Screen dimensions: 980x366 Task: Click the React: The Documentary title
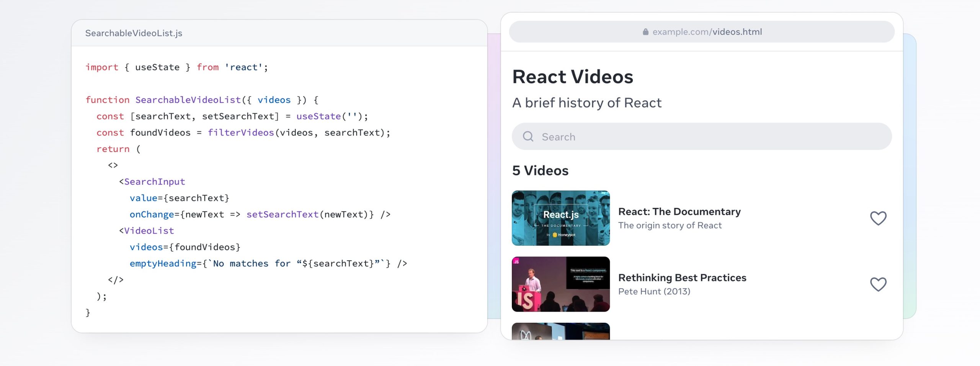(x=679, y=211)
